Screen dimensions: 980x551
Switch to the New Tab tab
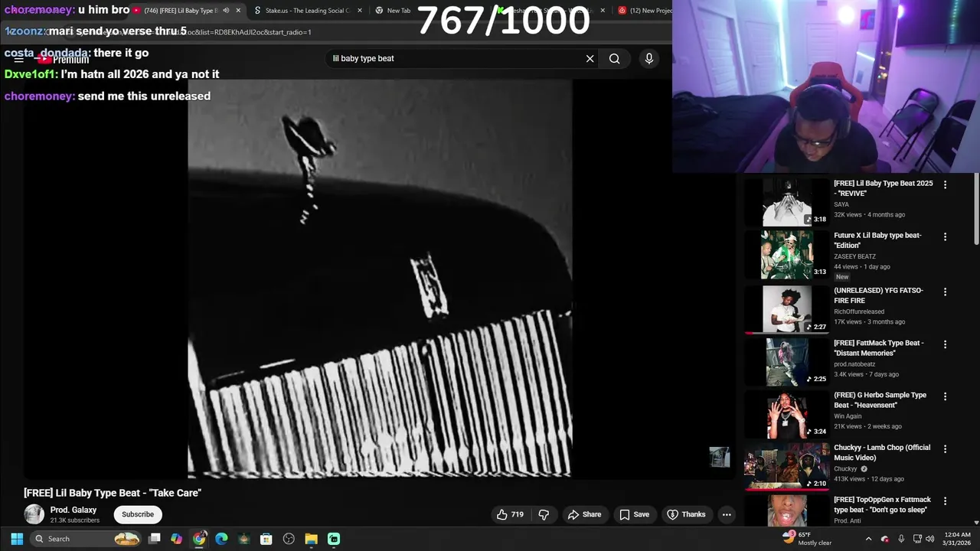397,10
